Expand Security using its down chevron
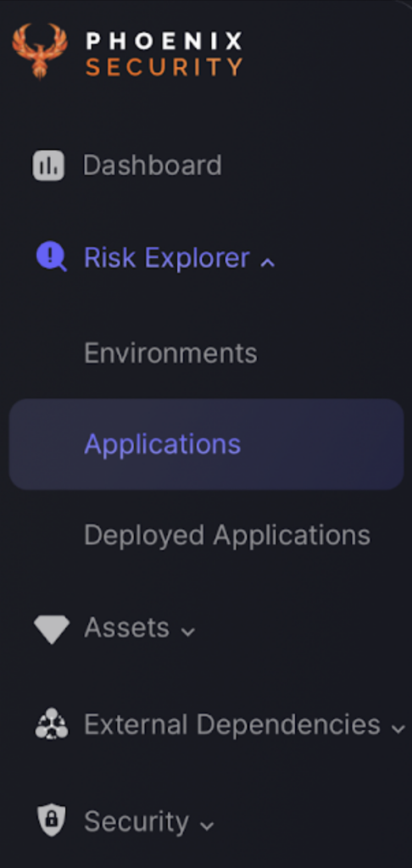412x868 pixels. coord(207,826)
